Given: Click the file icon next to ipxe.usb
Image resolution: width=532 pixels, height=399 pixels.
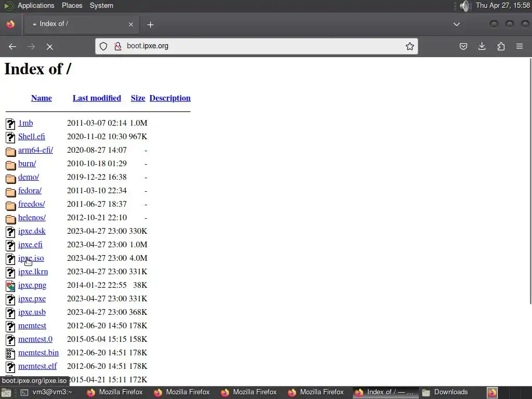Looking at the screenshot, I should click(x=10, y=313).
